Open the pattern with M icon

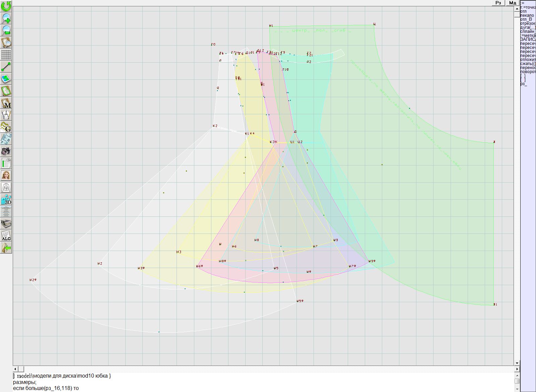[x=6, y=103]
